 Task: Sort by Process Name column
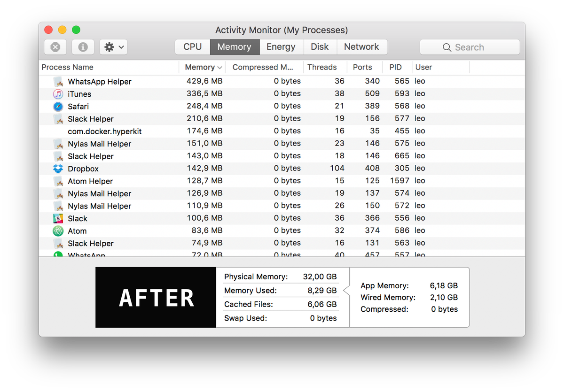coord(110,67)
